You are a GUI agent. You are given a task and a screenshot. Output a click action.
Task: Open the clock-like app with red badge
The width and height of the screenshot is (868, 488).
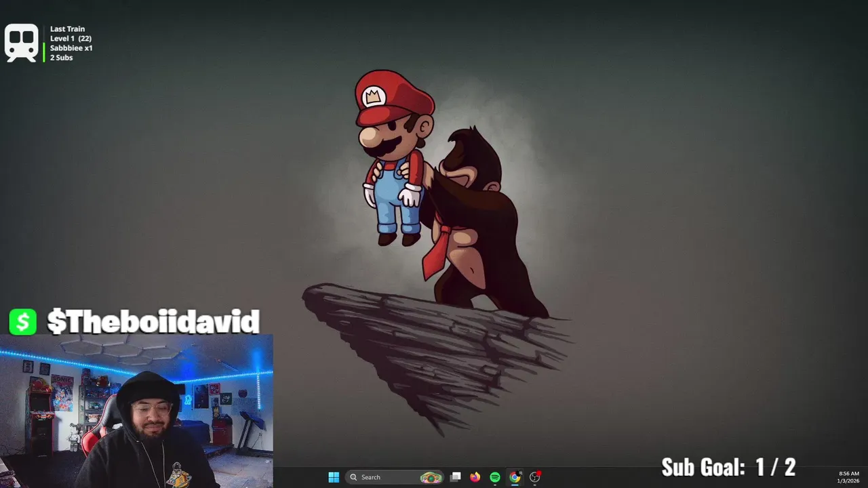click(535, 477)
